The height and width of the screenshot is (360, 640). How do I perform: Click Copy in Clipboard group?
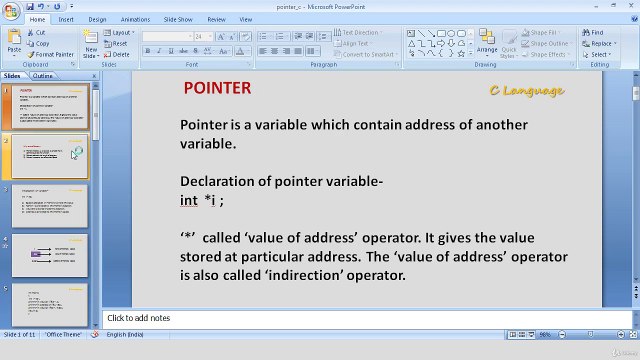[x=38, y=43]
